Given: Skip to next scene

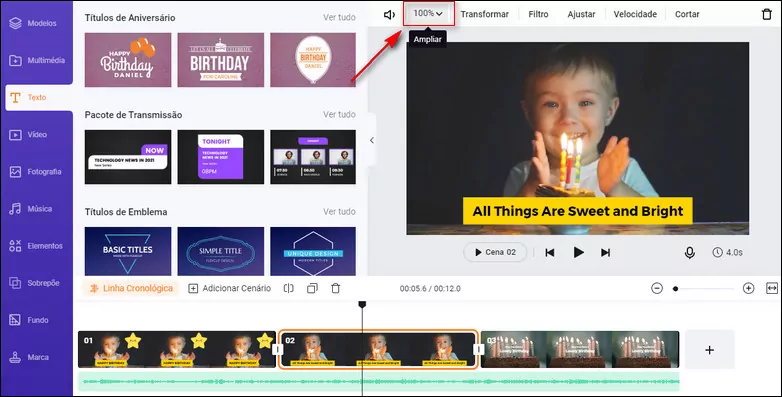Looking at the screenshot, I should click(x=605, y=253).
